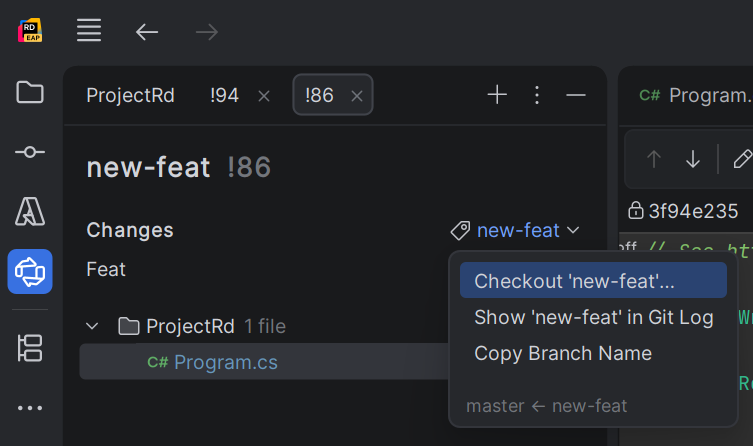Add a new tab with plus icon
753x446 pixels.
[x=497, y=95]
